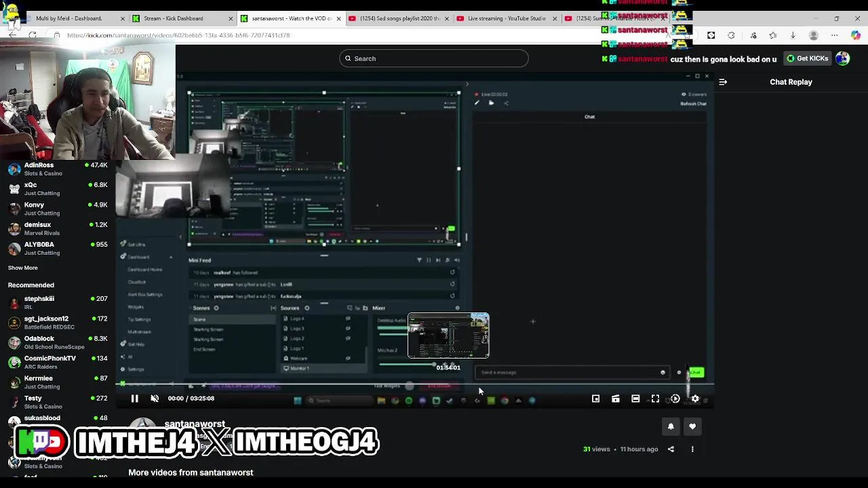Open the Copilot icon in browser toolbar
This screenshot has height=488, width=868.
tap(856, 35)
